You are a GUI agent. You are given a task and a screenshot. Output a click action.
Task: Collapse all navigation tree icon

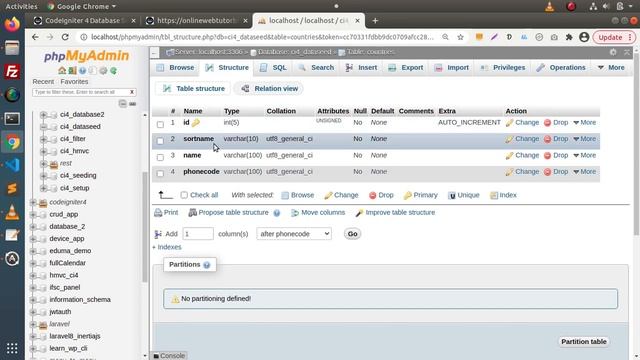click(x=122, y=104)
